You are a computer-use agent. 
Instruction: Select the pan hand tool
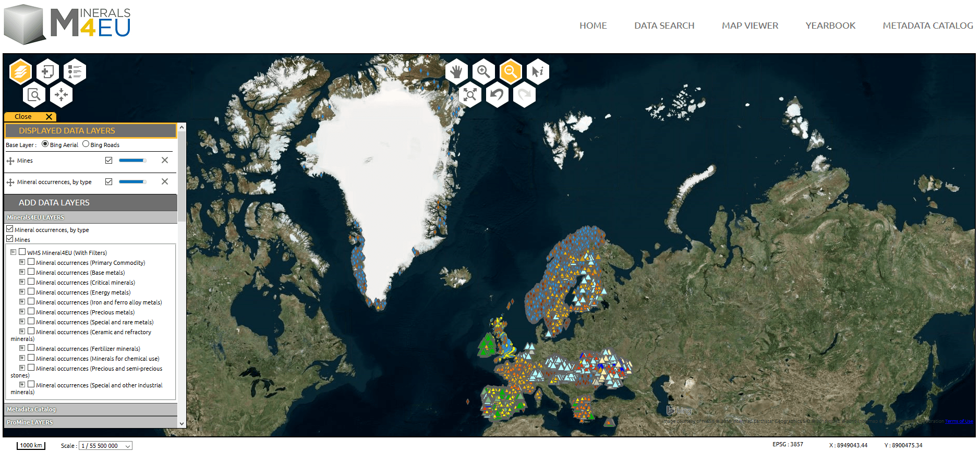pos(456,71)
